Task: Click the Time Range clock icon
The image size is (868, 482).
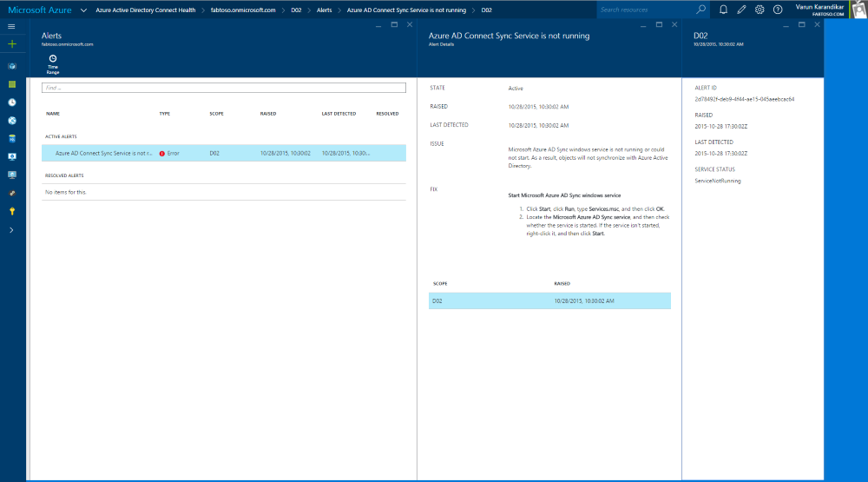Action: pyautogui.click(x=53, y=58)
